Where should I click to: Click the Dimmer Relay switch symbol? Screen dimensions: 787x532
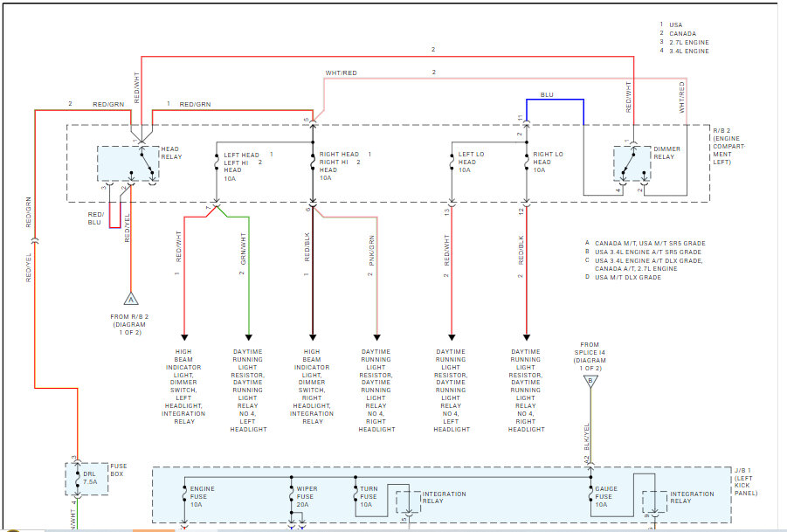pos(632,163)
